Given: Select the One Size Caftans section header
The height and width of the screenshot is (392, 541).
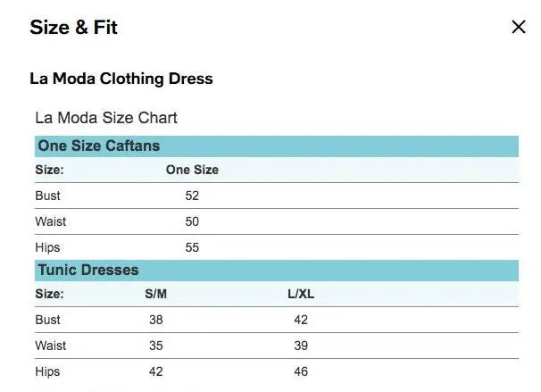Looking at the screenshot, I should [99, 146].
